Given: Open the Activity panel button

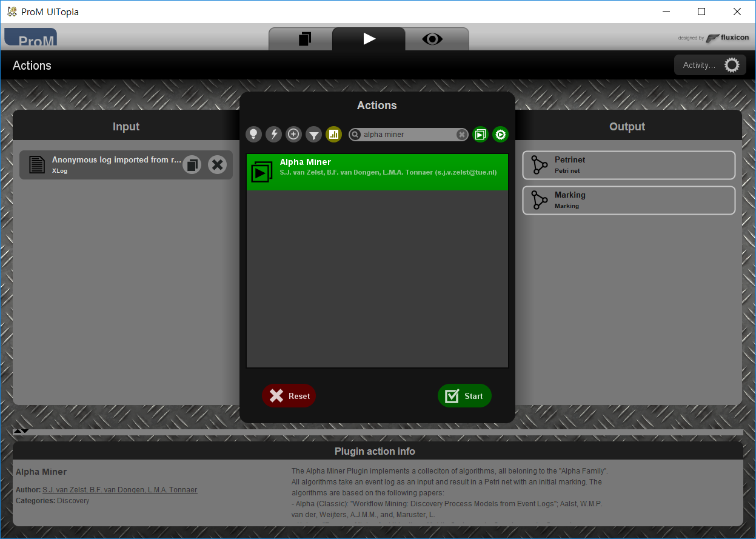Looking at the screenshot, I should tap(710, 65).
